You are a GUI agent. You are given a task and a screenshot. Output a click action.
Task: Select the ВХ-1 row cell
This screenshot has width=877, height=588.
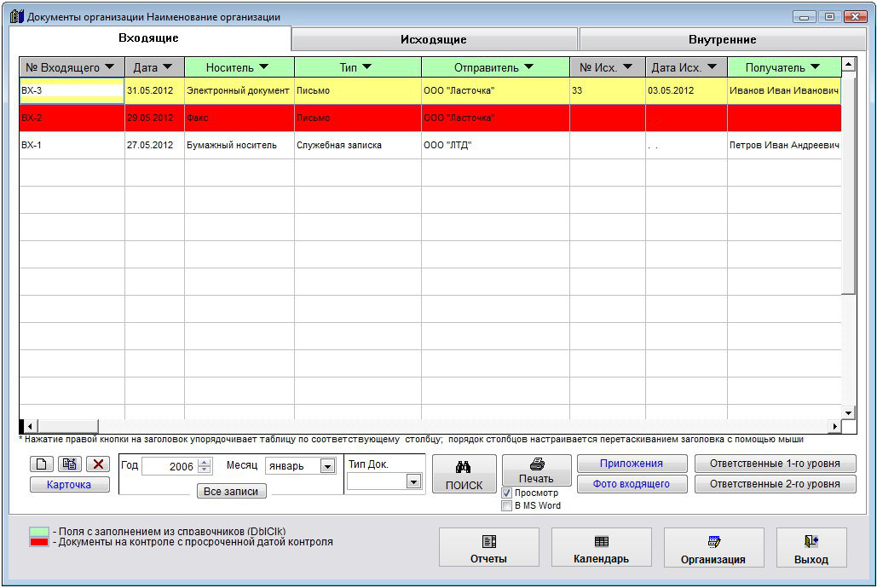pos(72,146)
